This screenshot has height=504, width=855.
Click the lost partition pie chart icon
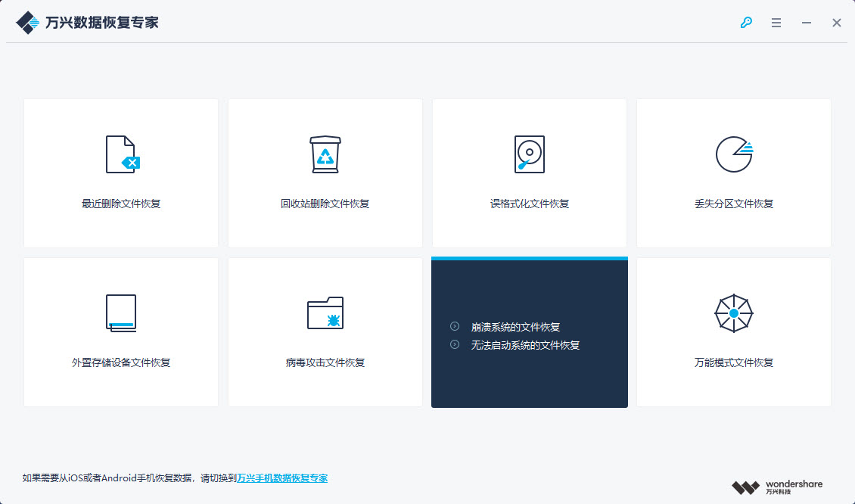point(734,154)
